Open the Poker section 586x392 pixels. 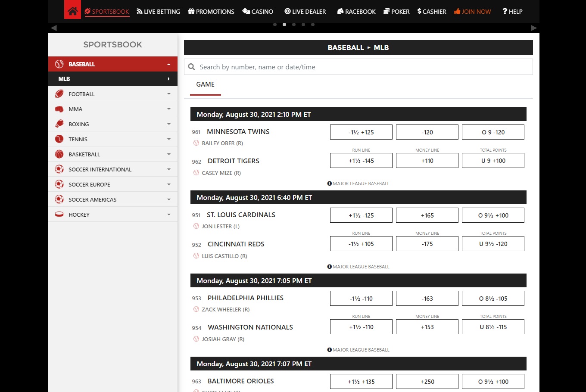[x=396, y=12]
